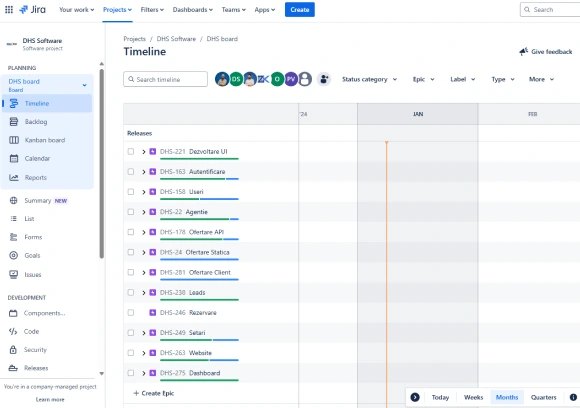Viewport: 580px width, 408px height.
Task: Check the DHS-158 Useri checkbox
Action: point(131,192)
